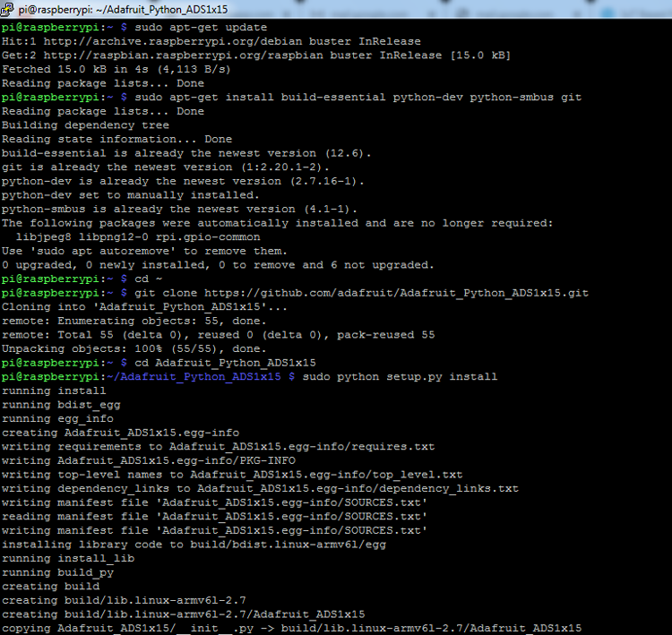The image size is (672, 635).
Task: Click 'Fetched 15.0 kB in 4s' line
Action: 116,70
